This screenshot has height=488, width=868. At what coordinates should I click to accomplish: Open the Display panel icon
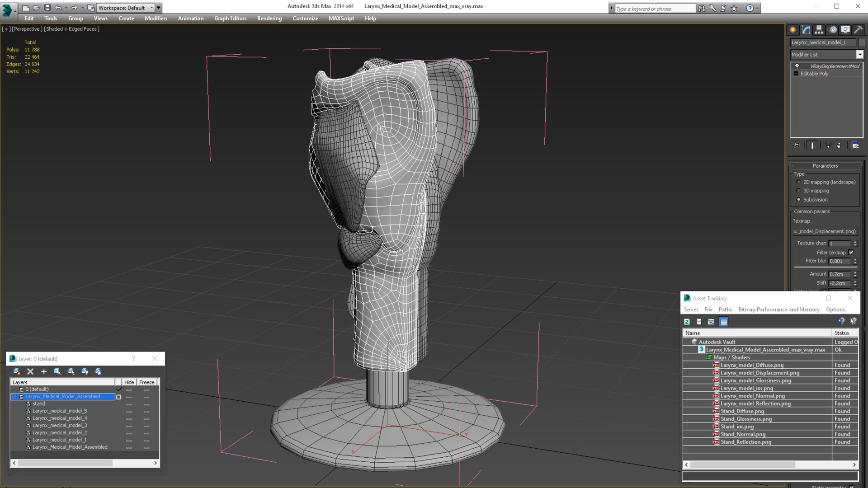845,30
